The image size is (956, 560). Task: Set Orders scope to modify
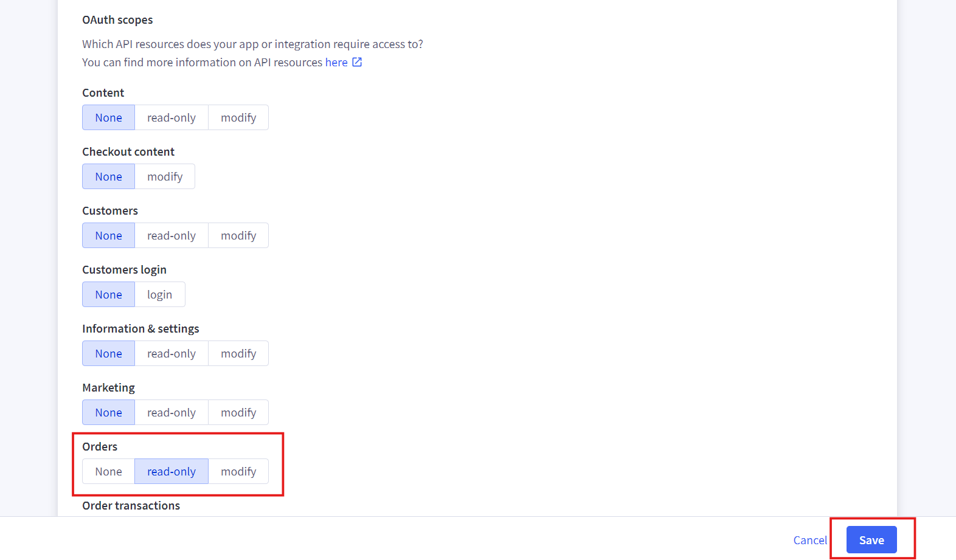(238, 471)
